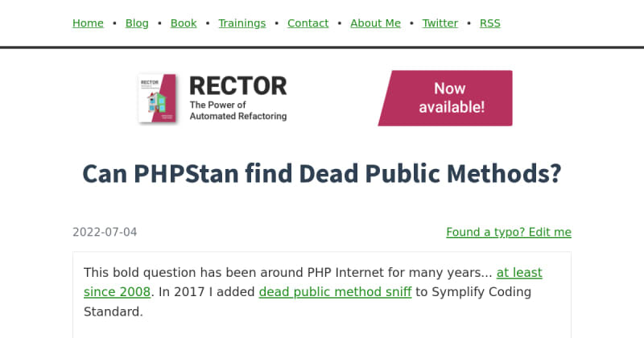Open the RSS feed link
This screenshot has width=644, height=338.
point(489,23)
